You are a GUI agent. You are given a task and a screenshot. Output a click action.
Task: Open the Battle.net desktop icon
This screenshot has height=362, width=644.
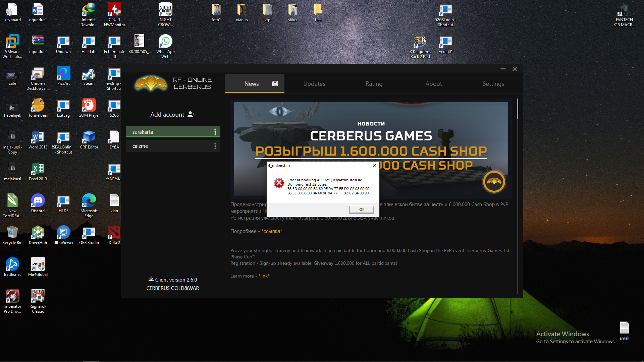[x=12, y=267]
